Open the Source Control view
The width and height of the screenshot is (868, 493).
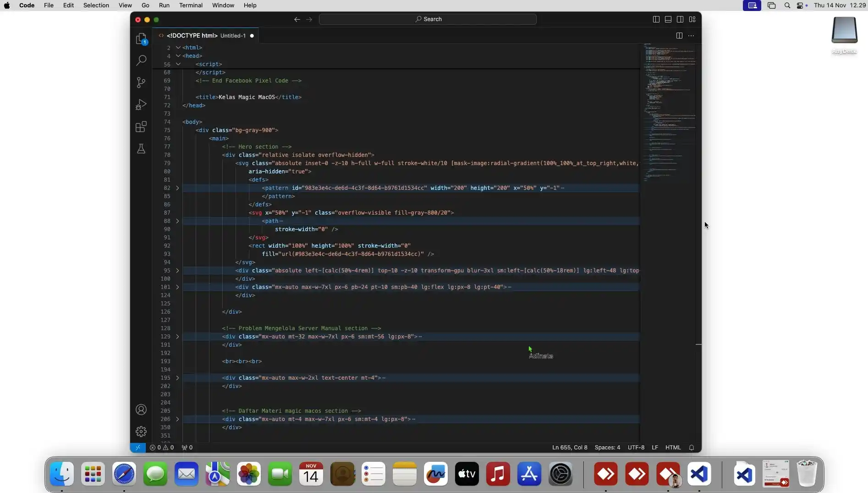click(141, 83)
